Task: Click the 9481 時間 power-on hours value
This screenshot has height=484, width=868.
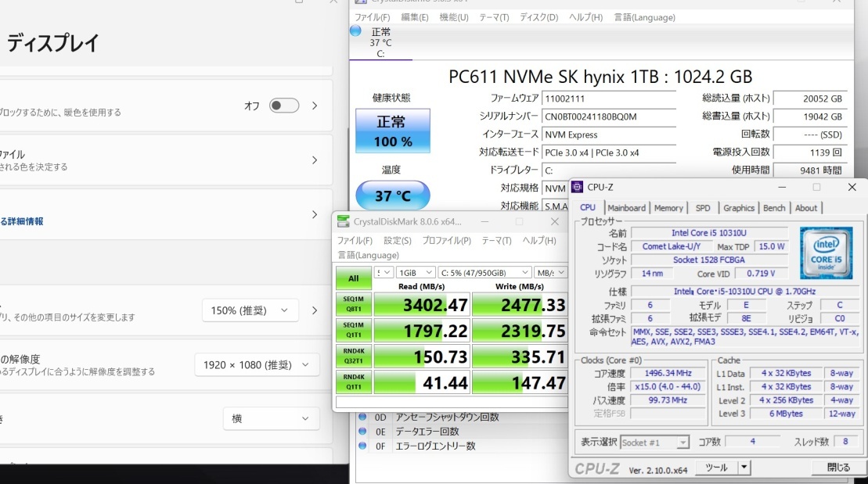Action: [810, 170]
